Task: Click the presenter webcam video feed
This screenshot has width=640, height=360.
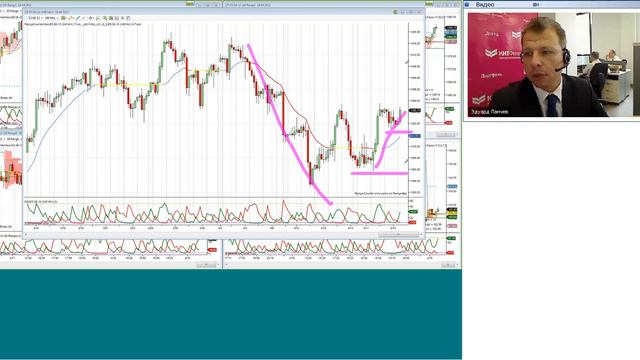Action: click(553, 64)
